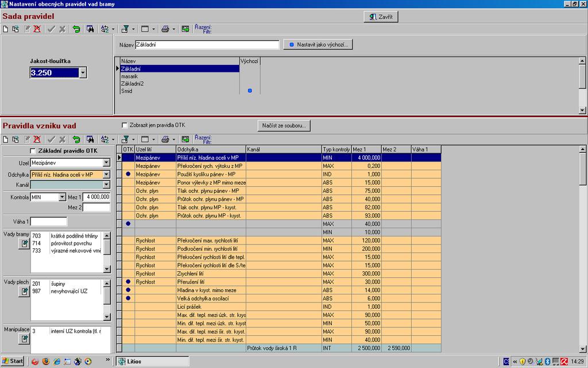
Task: Open Firefox from the quick launch bar
Action: coord(46,362)
